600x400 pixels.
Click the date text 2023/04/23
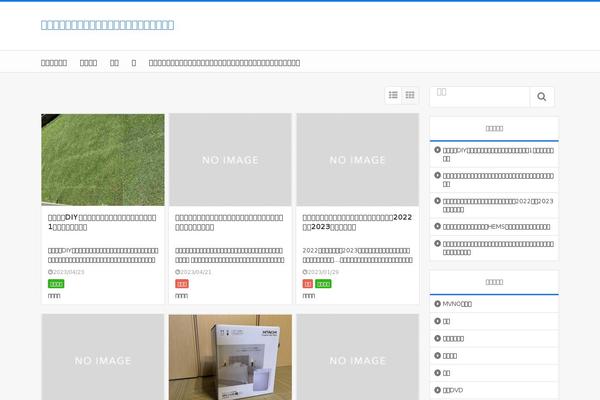68,272
